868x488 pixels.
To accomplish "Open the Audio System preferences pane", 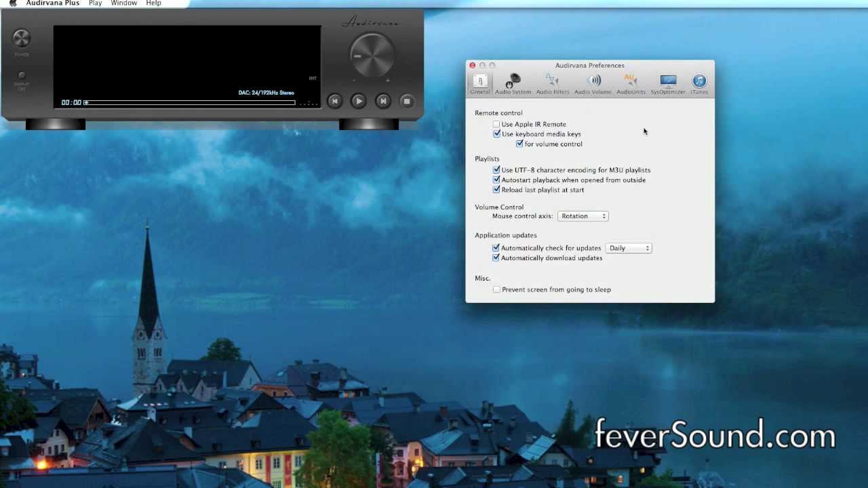I will 513,85.
